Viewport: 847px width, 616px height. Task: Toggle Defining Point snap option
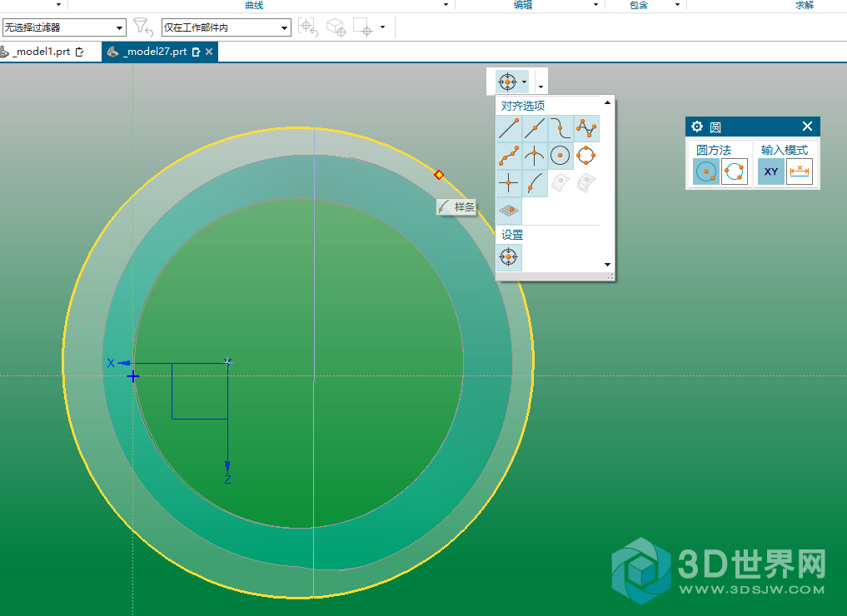(x=509, y=156)
